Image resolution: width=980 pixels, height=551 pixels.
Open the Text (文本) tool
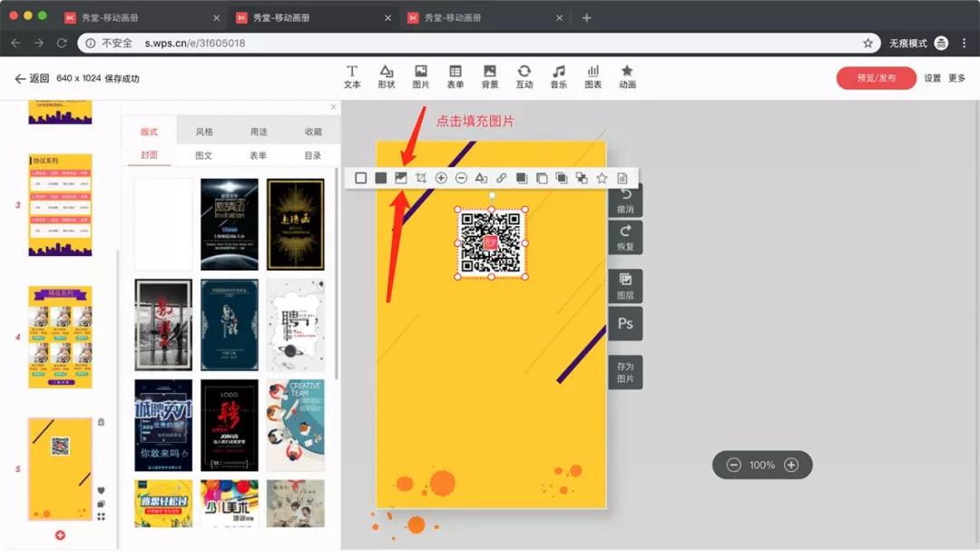pyautogui.click(x=352, y=77)
